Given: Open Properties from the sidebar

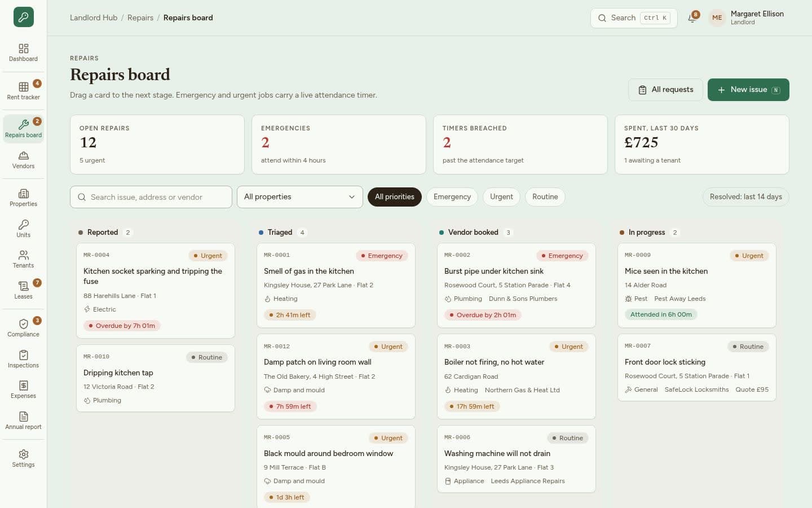Looking at the screenshot, I should click(23, 198).
